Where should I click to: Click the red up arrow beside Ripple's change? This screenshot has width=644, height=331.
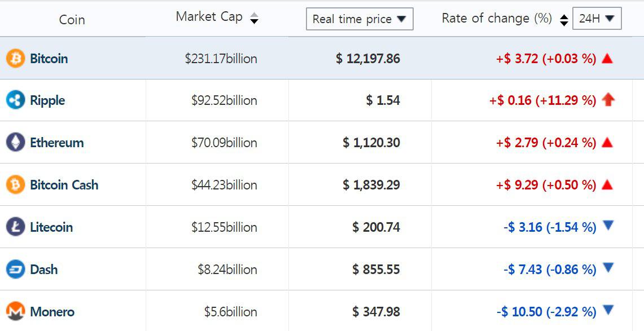(x=608, y=100)
